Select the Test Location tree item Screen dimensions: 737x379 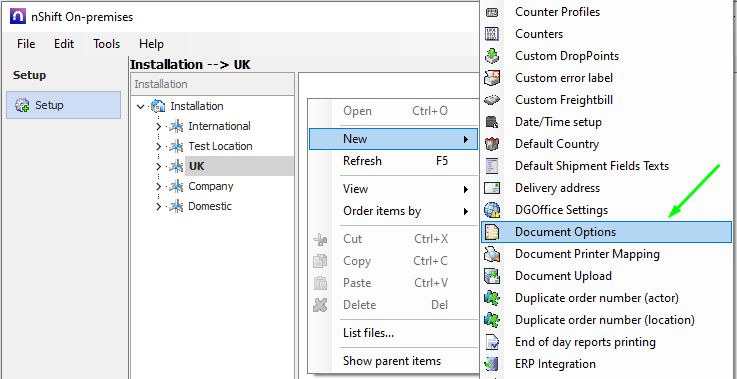(220, 146)
